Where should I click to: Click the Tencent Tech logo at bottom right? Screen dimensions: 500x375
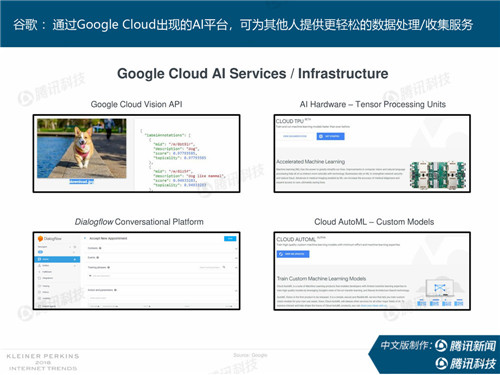tap(466, 363)
